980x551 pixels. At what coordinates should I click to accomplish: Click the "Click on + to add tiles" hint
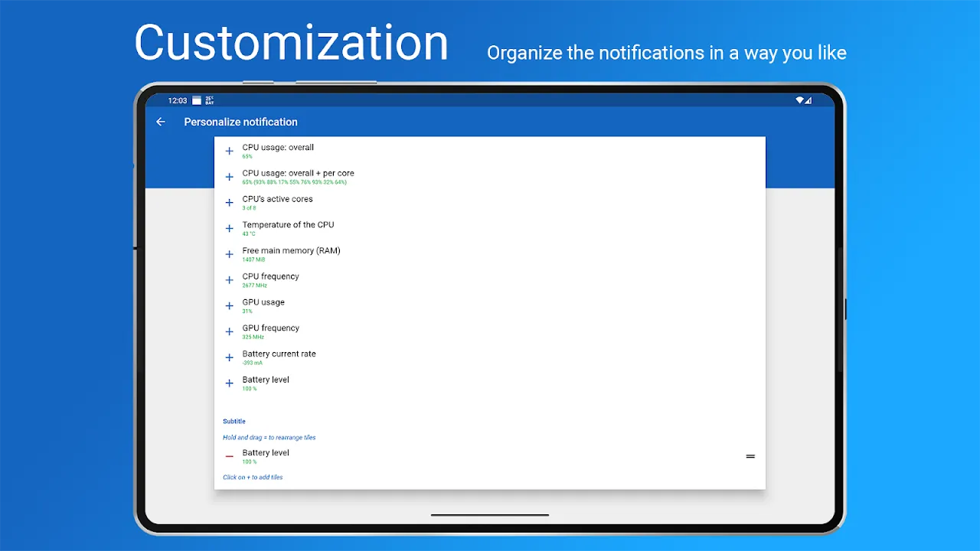click(253, 477)
